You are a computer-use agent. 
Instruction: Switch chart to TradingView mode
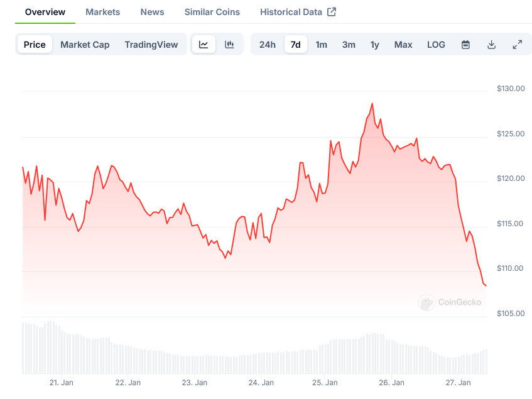tap(151, 45)
